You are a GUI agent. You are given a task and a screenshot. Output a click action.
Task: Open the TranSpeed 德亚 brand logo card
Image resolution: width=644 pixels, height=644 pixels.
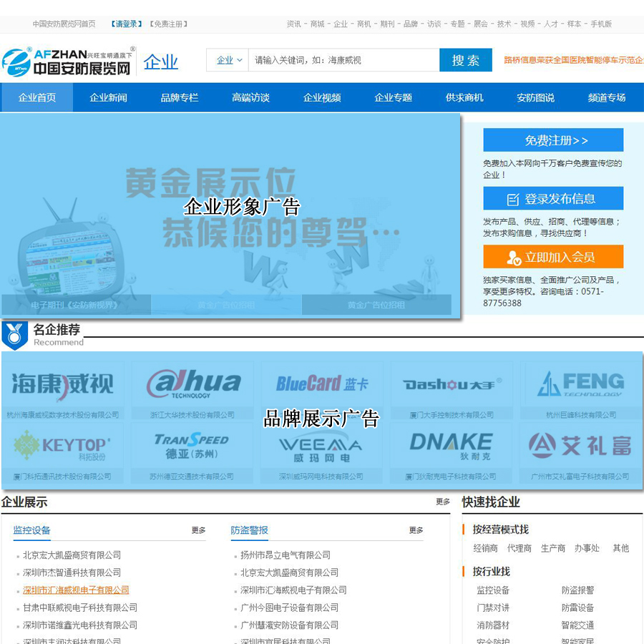[x=191, y=453]
